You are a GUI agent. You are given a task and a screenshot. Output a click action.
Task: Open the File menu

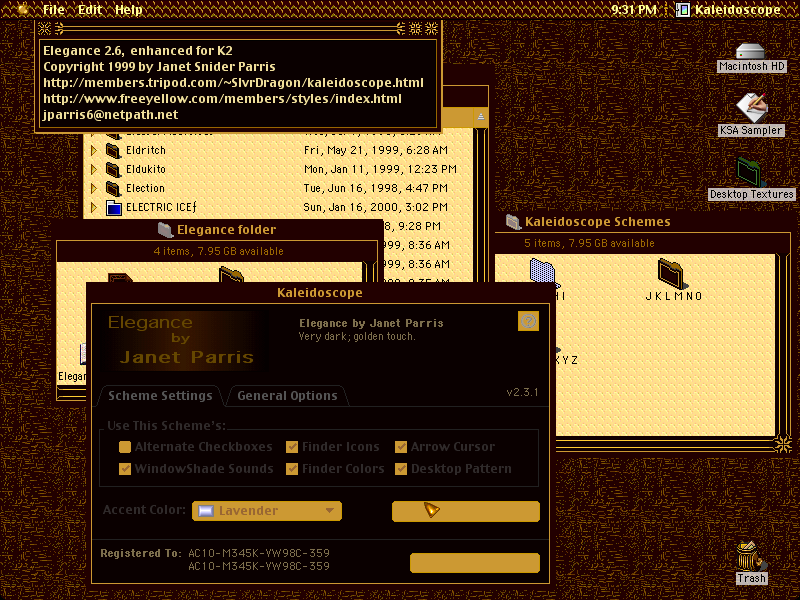click(53, 9)
